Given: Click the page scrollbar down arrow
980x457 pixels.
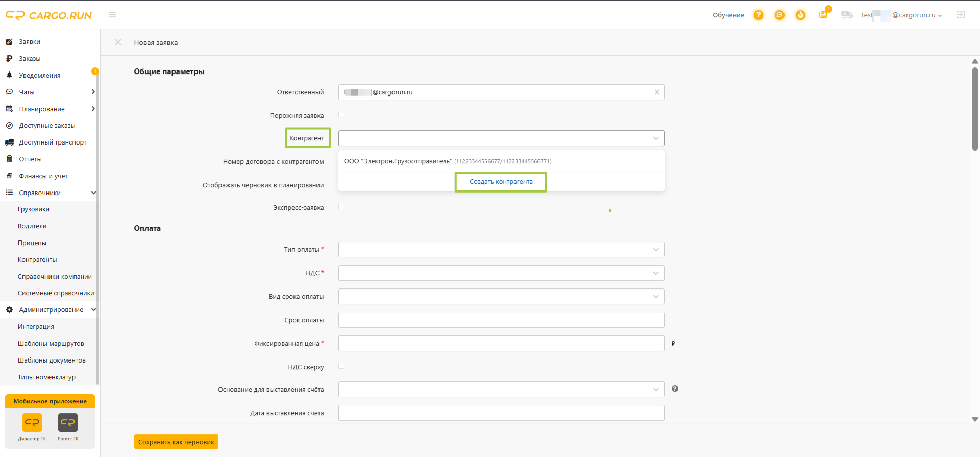Looking at the screenshot, I should click(x=975, y=419).
